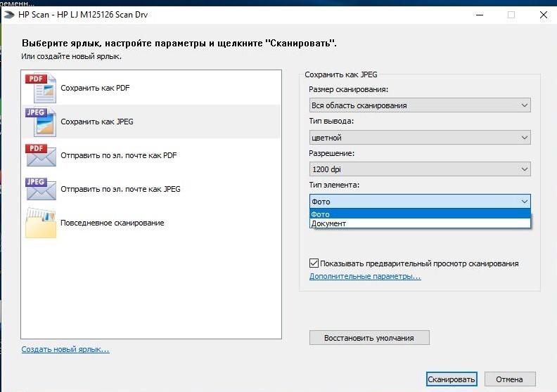Open the scan size dropdown
Viewport: 557px width, 392px height.
[x=420, y=105]
